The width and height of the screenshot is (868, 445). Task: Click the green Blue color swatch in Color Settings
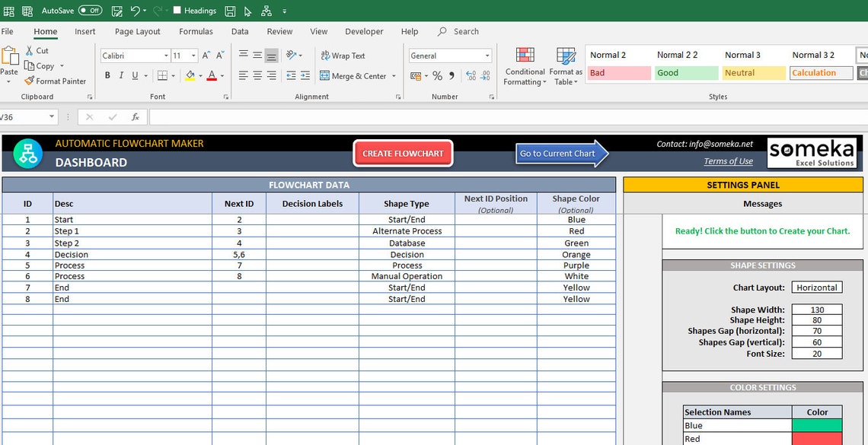click(816, 426)
